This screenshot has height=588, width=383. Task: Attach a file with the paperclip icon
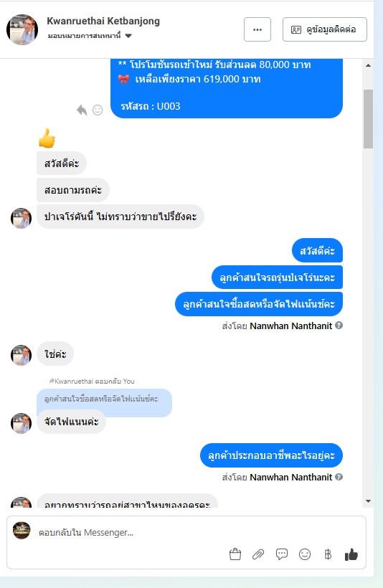tap(258, 554)
